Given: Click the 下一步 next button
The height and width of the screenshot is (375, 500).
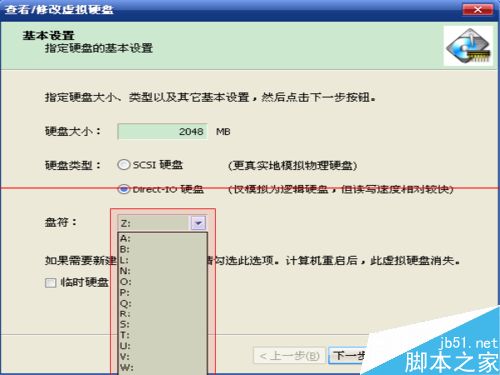Looking at the screenshot, I should 348,356.
